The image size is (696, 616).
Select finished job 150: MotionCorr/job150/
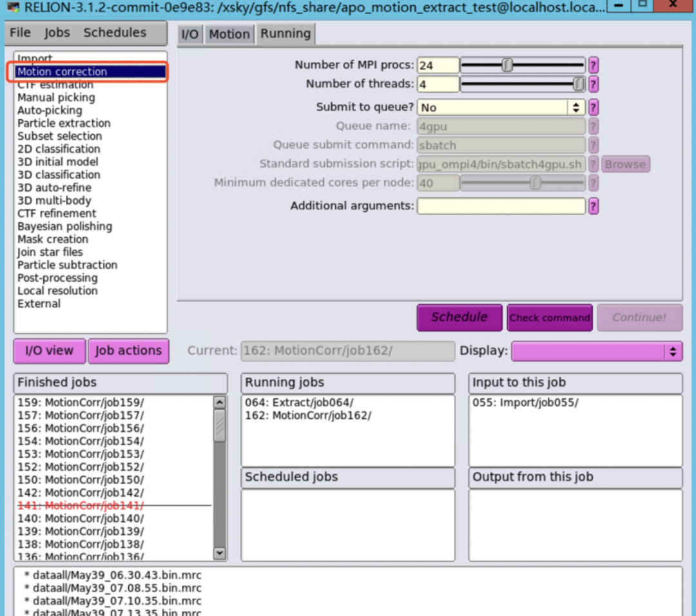click(114, 480)
